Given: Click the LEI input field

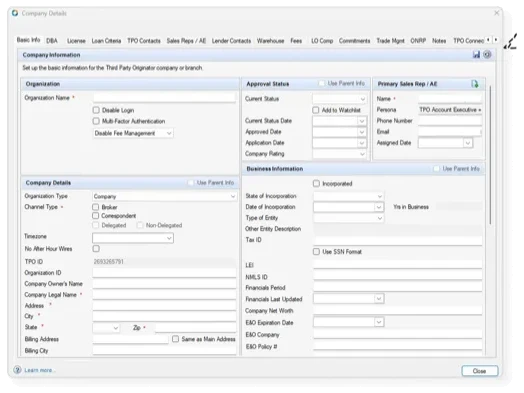Looking at the screenshot, I should point(398,265).
